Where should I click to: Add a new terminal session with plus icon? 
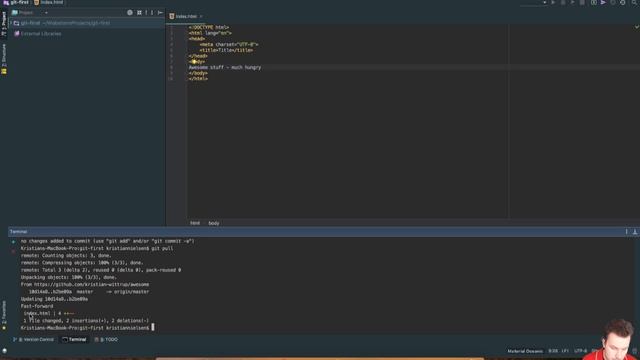[x=13, y=242]
